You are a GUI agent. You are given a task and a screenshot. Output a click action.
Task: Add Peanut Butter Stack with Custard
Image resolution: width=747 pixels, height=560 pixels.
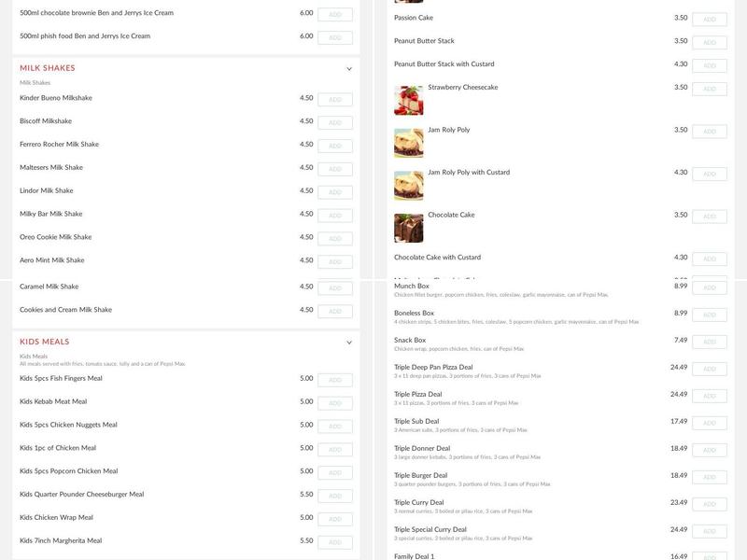pos(710,65)
